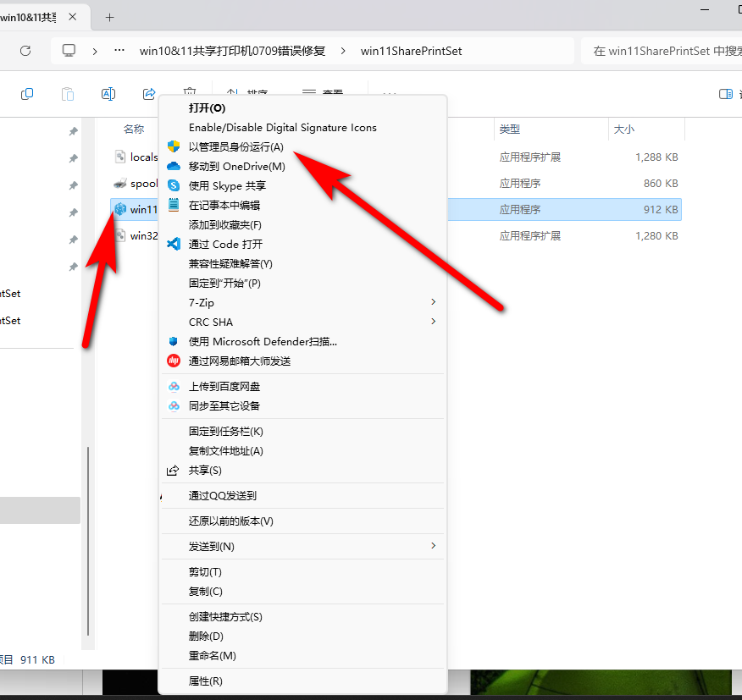742x700 pixels.
Task: Click the navigation pane vertical scrollbar
Action: click(x=86, y=542)
